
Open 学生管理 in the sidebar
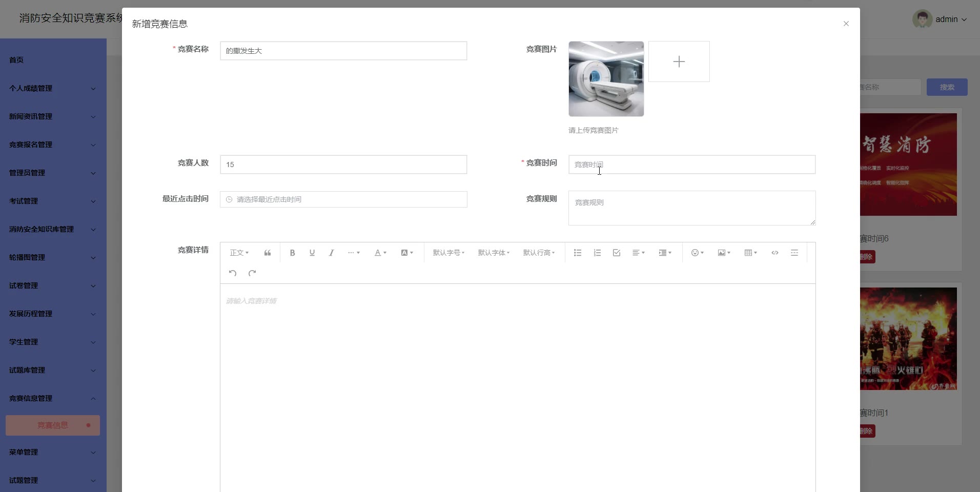[x=53, y=342]
